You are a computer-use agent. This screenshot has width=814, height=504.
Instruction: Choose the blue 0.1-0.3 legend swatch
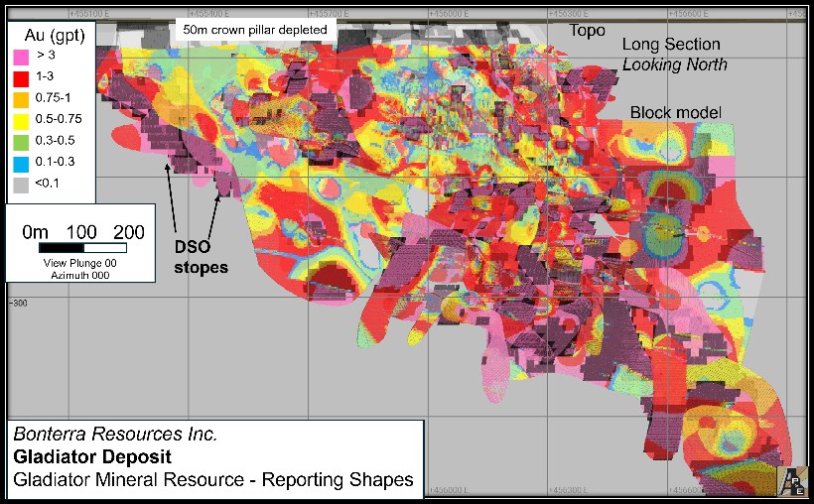coord(18,163)
